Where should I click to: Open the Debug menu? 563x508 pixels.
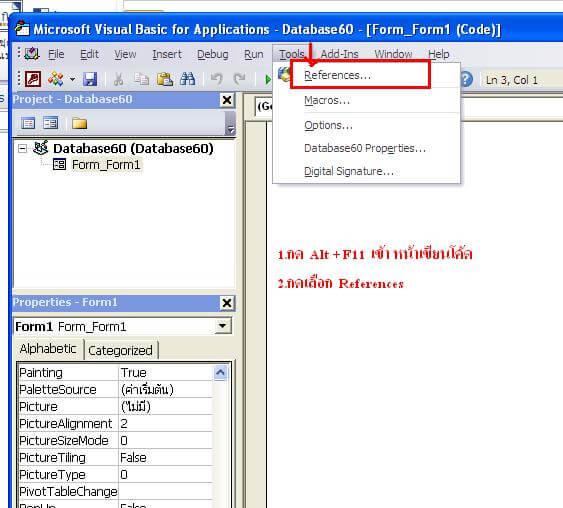(213, 54)
